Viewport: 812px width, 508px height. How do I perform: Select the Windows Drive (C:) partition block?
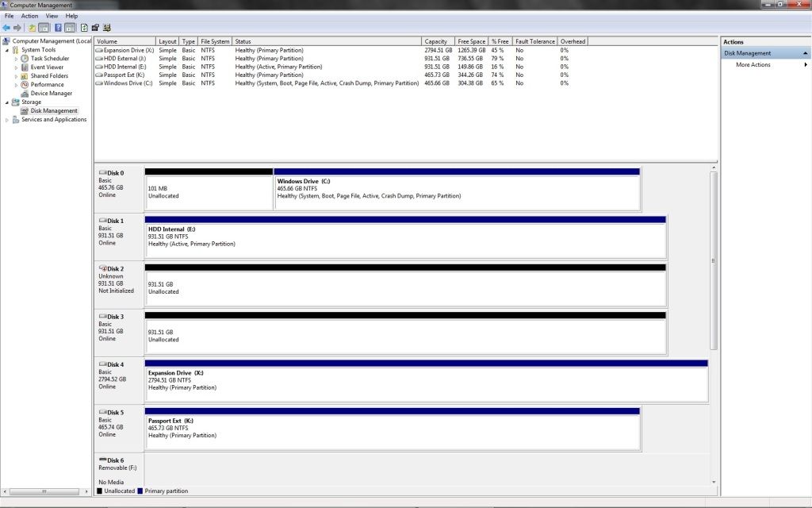457,189
